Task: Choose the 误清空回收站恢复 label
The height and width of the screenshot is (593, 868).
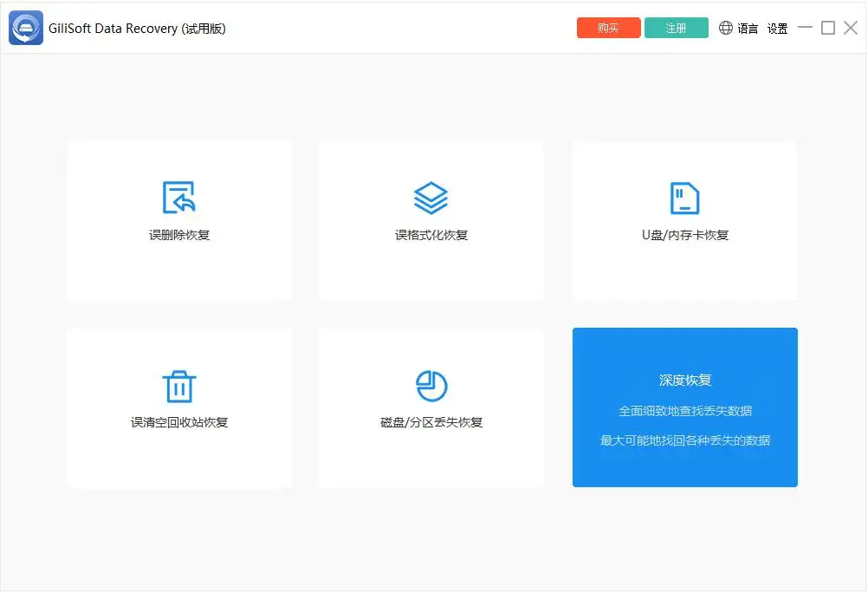Action: tap(179, 423)
